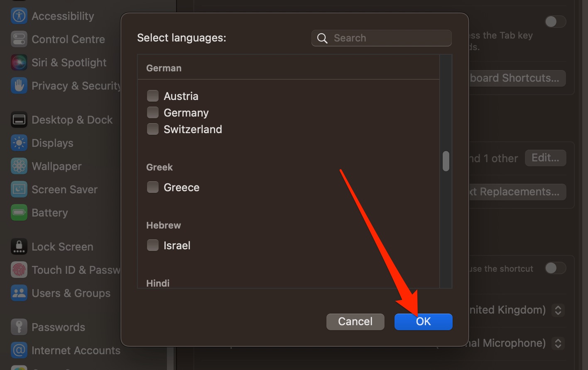This screenshot has height=370, width=588.
Task: Open Desktop & Dock icon in sidebar
Action: [19, 119]
